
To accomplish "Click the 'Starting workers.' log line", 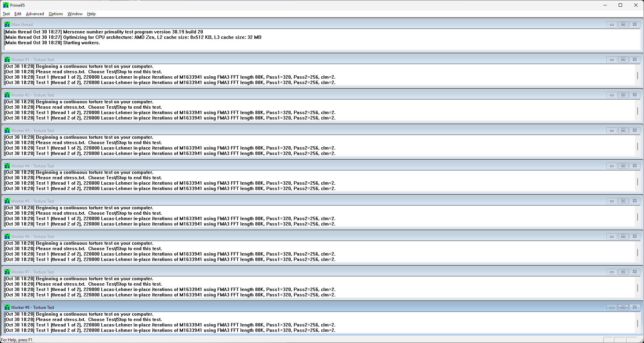I will pyautogui.click(x=52, y=43).
